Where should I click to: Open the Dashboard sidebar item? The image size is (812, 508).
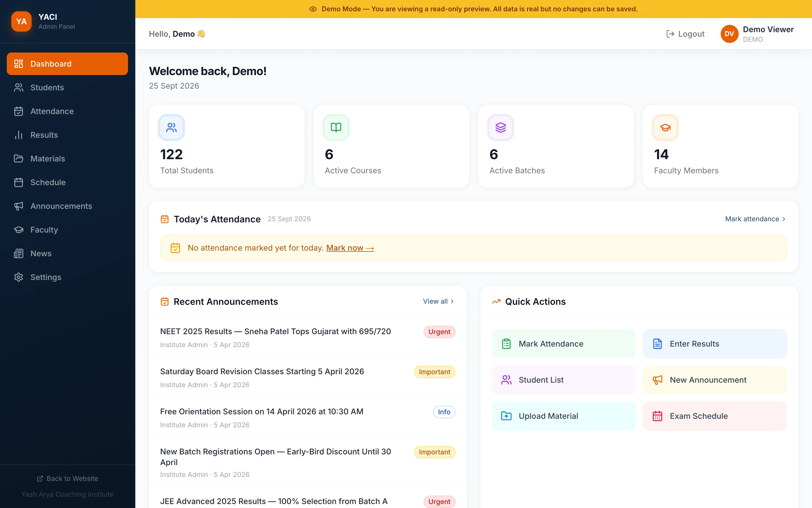pyautogui.click(x=67, y=64)
